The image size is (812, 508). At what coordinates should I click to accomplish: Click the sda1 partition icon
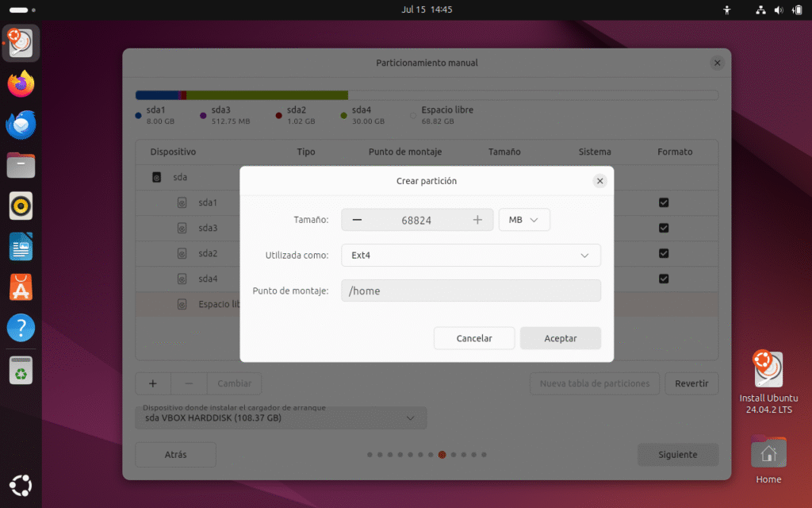182,202
